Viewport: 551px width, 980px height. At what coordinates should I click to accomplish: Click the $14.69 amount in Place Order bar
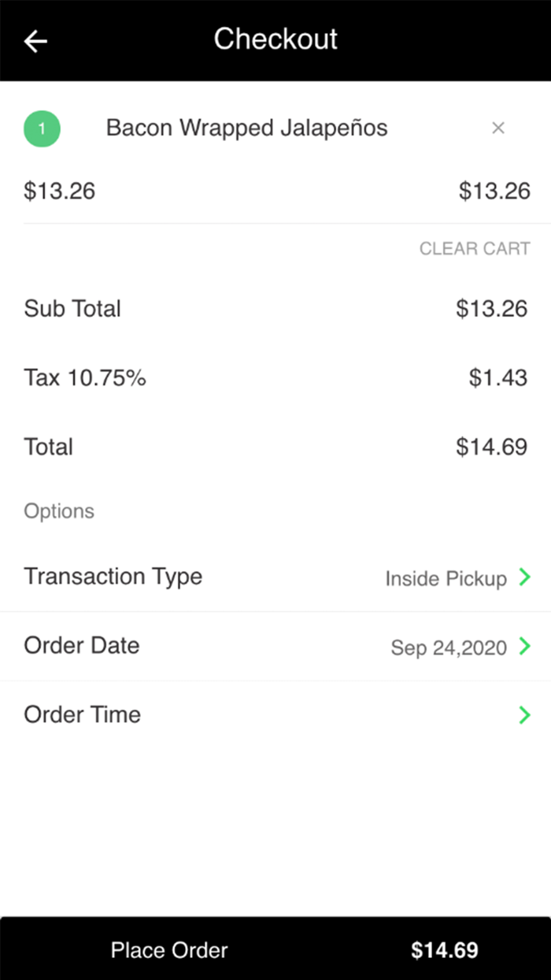point(444,950)
